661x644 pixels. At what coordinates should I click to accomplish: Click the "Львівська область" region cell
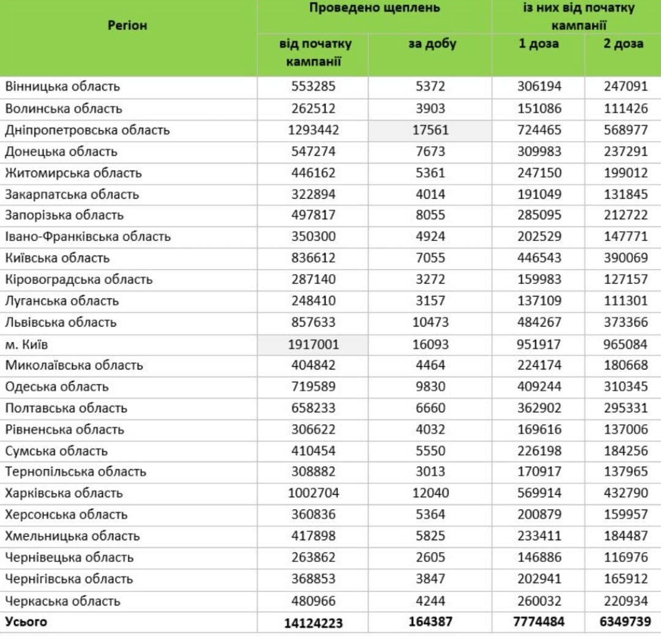coord(61,322)
